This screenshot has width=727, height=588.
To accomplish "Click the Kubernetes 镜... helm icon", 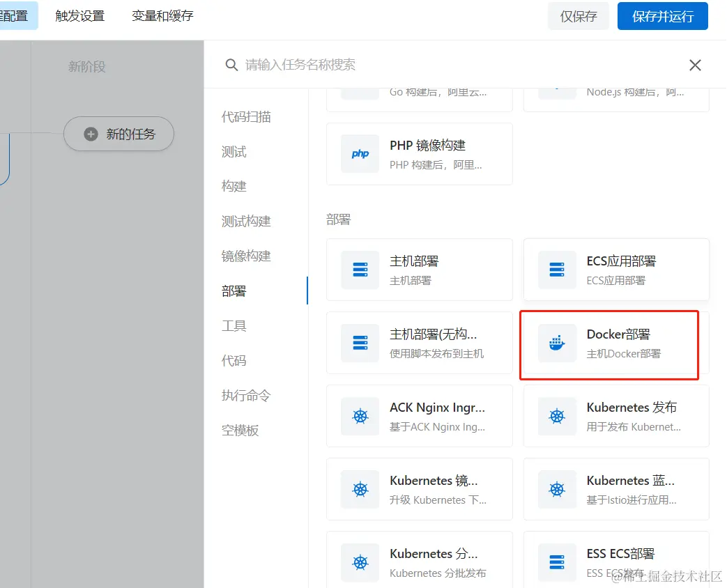I will 360,489.
